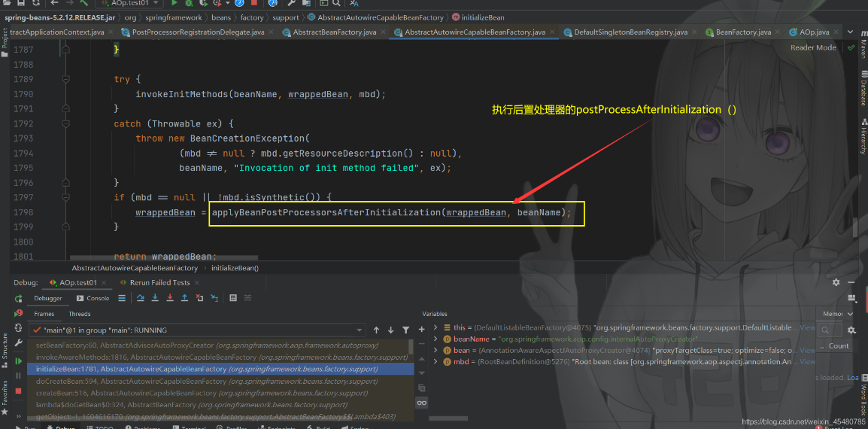The height and width of the screenshot is (429, 868).
Task: Click the Back navigation arrow in toolbar
Action: click(x=54, y=3)
